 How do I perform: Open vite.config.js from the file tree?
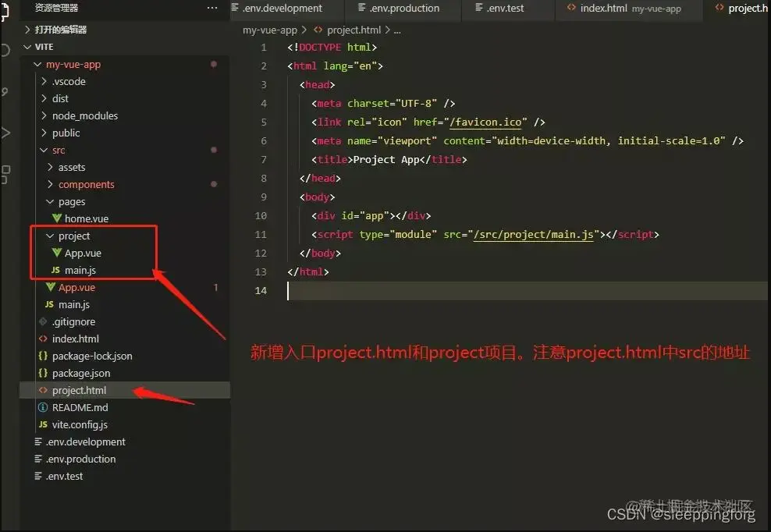(80, 424)
